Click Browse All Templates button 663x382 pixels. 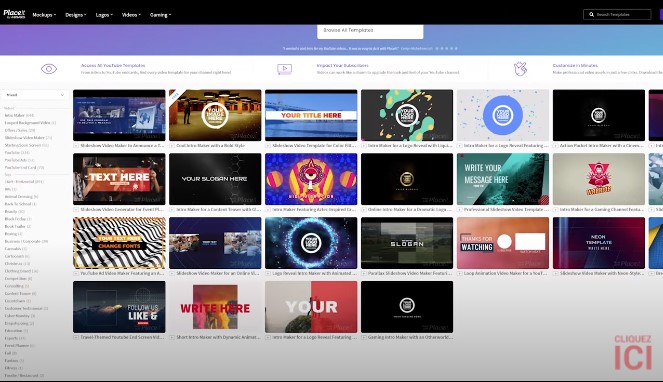[370, 31]
